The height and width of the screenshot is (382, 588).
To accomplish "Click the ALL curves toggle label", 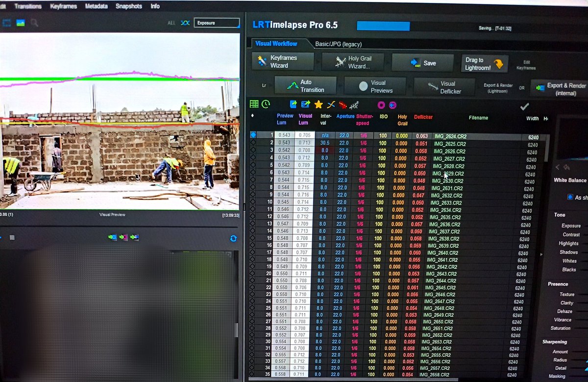I will [171, 23].
